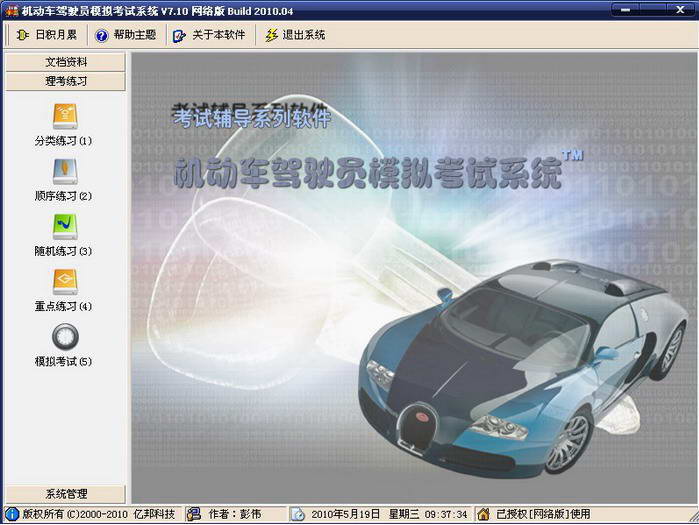Select the 理考练习 sidebar section
Viewport: 699px width, 525px height.
[66, 81]
